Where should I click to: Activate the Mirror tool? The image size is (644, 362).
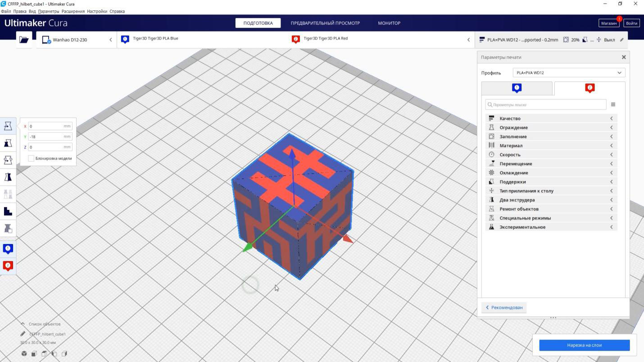[8, 177]
